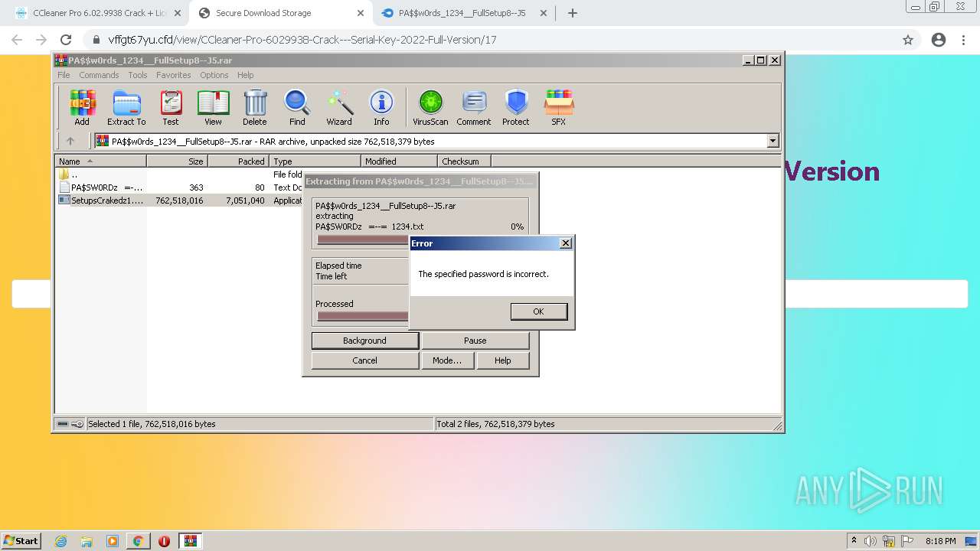The width and height of the screenshot is (980, 551).
Task: Expand the archive path dropdown arrow
Action: (x=773, y=141)
